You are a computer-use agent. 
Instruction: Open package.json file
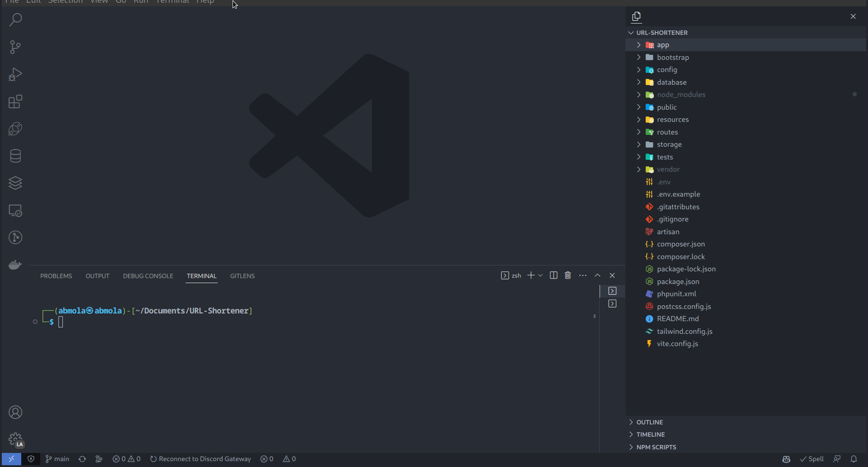pyautogui.click(x=746, y=282)
